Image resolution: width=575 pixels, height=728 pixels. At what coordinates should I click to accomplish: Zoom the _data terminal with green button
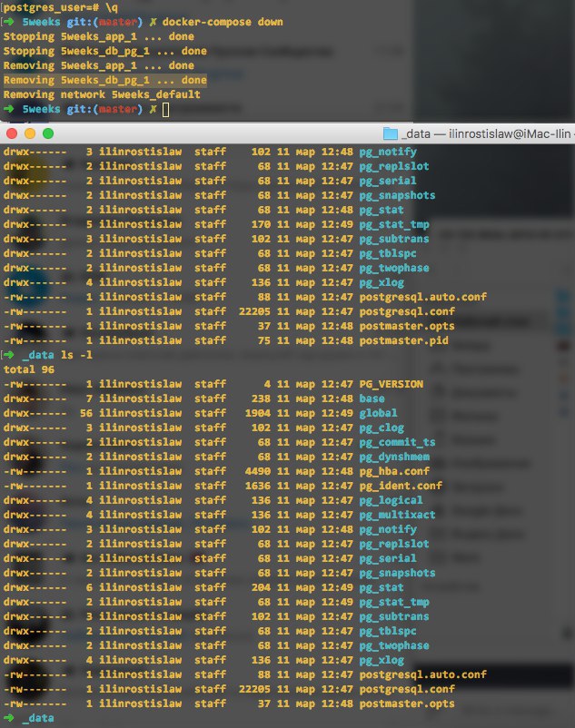coord(48,133)
